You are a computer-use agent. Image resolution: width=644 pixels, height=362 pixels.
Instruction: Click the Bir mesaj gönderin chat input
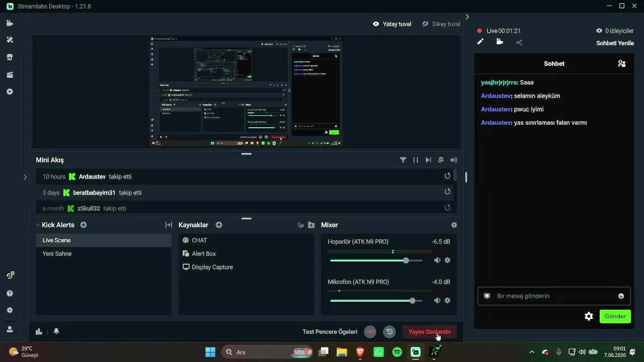pos(553,296)
